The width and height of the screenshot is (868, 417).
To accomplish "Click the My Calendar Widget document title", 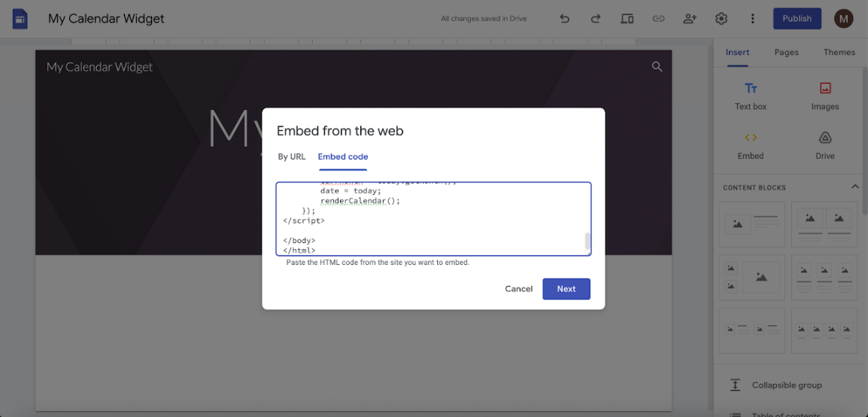I will pos(106,19).
